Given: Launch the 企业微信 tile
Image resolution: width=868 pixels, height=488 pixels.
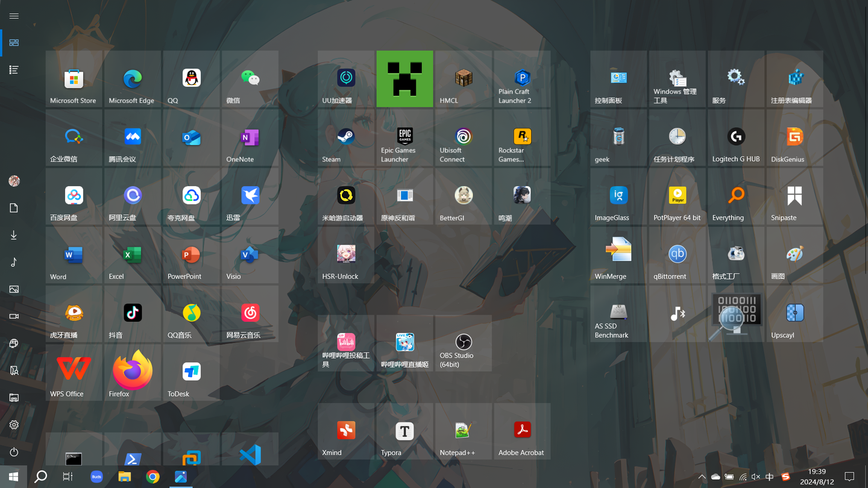Looking at the screenshot, I should click(74, 137).
